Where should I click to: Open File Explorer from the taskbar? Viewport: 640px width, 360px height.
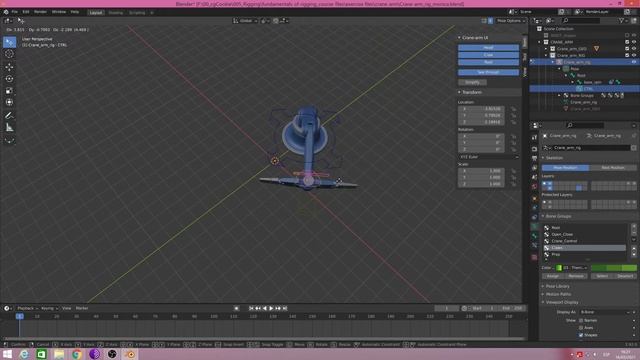click(x=59, y=354)
